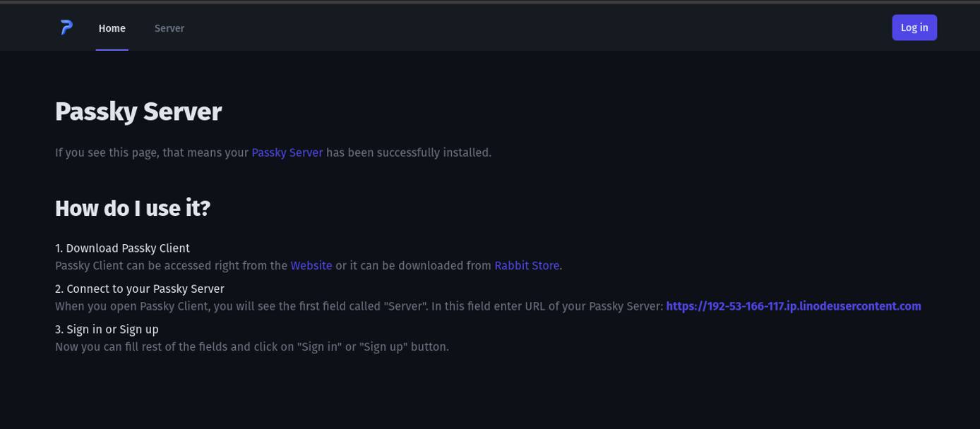
Task: Click the Connect to your Passky Server step
Action: [139, 289]
